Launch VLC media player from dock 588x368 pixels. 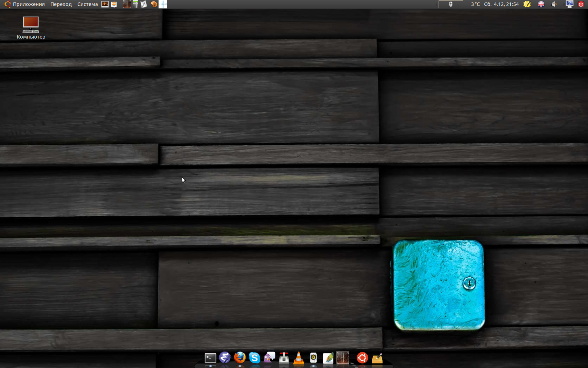coord(299,358)
